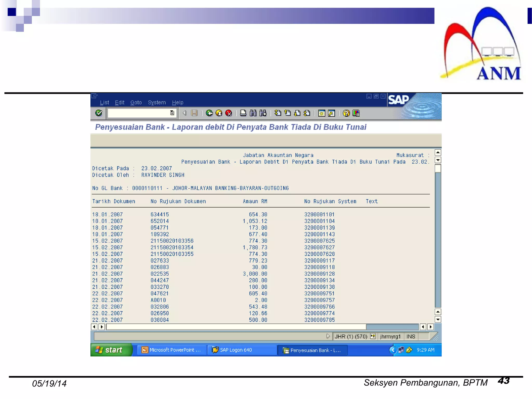The width and height of the screenshot is (532, 399).
Task: Click the yellow Help question mark icon
Action: (x=346, y=113)
